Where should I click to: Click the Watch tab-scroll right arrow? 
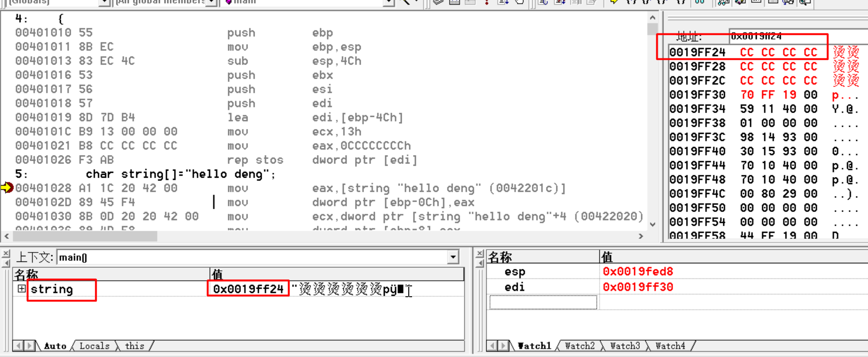pos(503,346)
